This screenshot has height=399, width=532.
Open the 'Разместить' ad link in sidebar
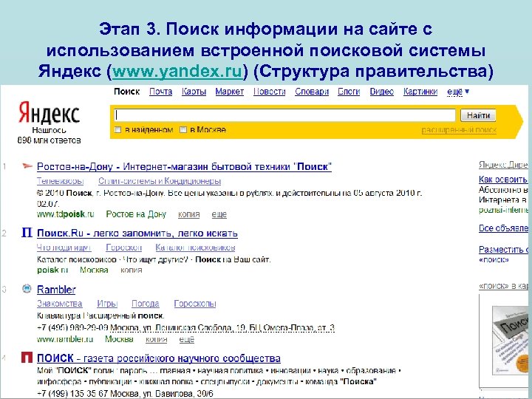click(x=503, y=250)
